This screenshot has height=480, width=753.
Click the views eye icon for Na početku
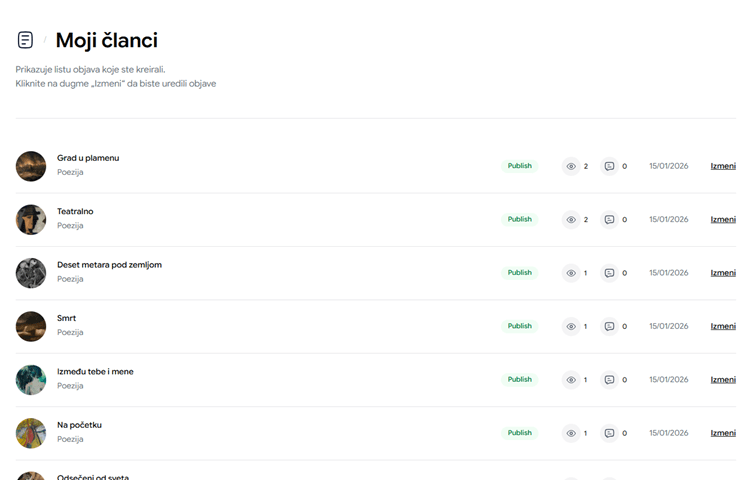(x=571, y=433)
